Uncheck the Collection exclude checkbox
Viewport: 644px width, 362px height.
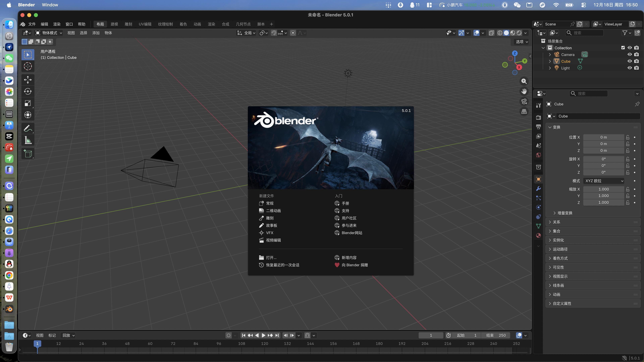click(623, 48)
